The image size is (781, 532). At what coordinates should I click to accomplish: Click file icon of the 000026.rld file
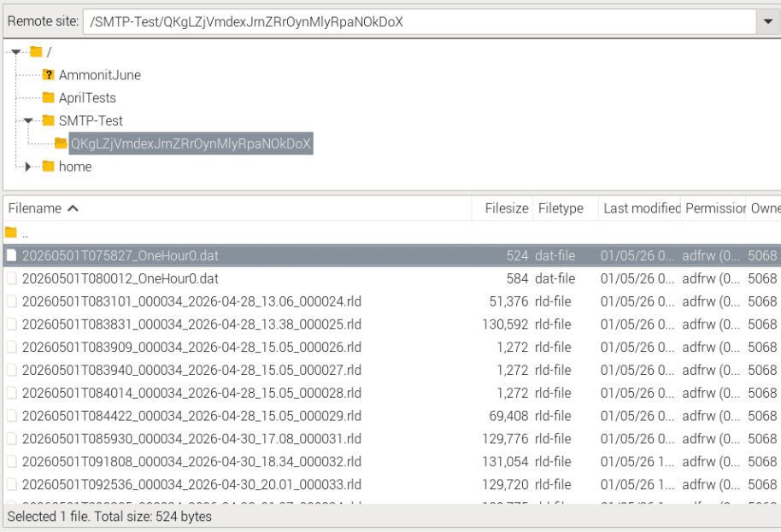coord(11,347)
